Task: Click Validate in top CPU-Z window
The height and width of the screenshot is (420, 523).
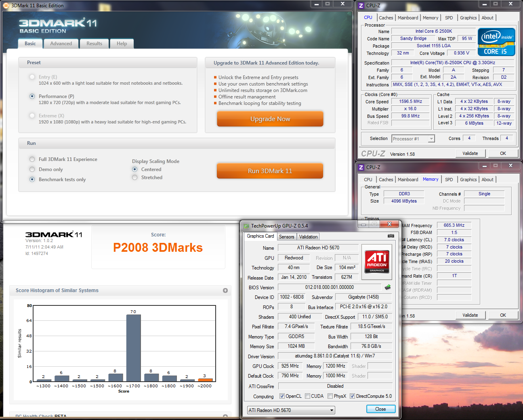Action: (470, 153)
